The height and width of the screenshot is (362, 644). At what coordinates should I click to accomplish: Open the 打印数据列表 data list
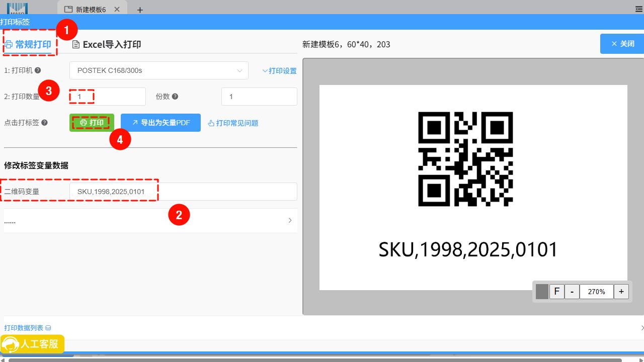[x=28, y=328]
